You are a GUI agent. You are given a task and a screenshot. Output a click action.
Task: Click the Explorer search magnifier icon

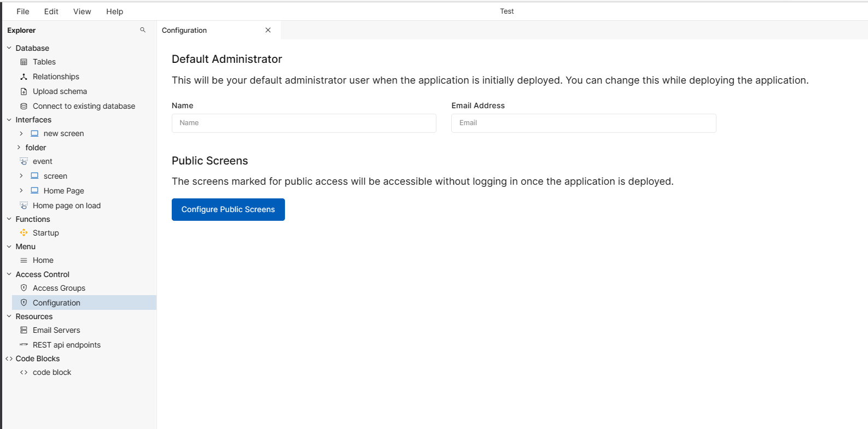[143, 30]
